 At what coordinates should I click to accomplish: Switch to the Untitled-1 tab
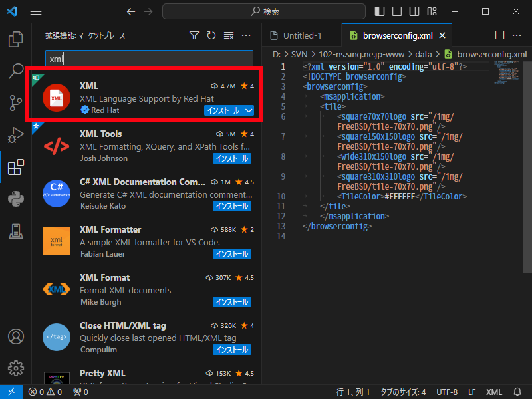point(302,35)
